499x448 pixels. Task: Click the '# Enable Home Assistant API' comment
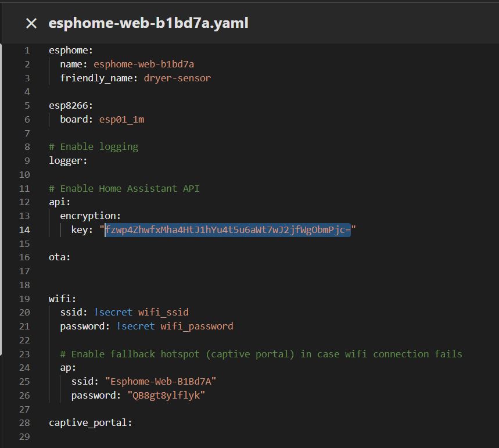click(124, 188)
